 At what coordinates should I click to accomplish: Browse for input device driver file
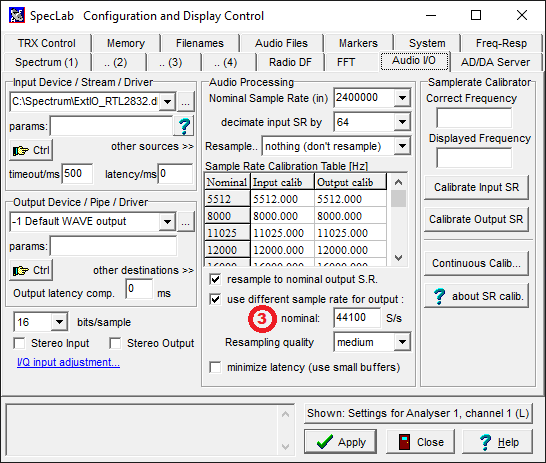tap(186, 102)
